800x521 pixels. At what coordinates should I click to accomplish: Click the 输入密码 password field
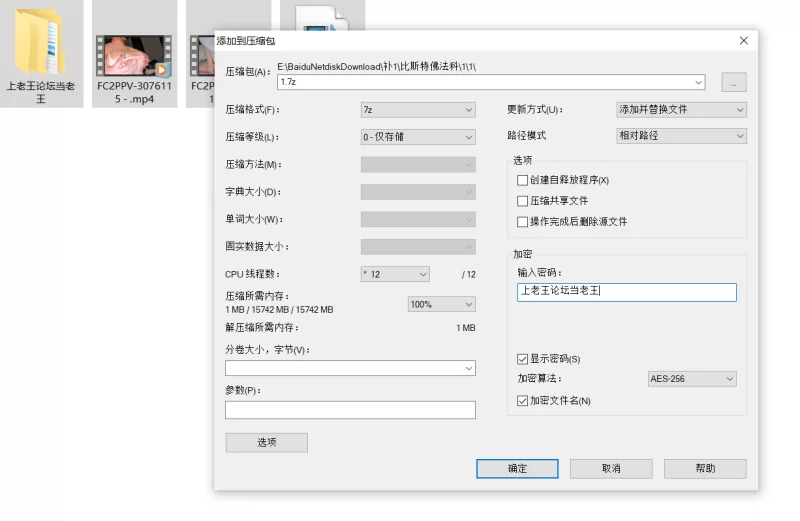[627, 292]
